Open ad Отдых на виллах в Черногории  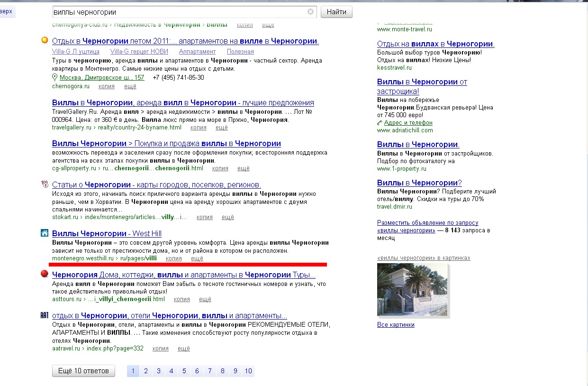[436, 44]
